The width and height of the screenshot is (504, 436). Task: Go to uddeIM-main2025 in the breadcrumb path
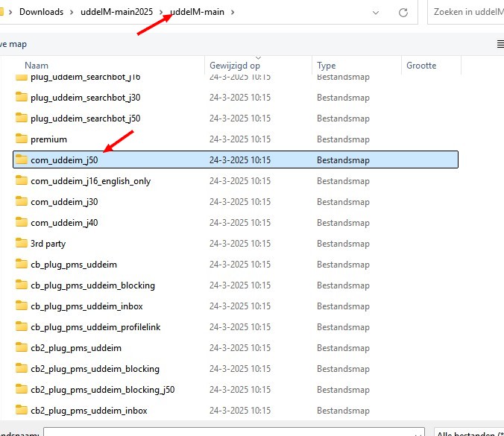[122, 12]
